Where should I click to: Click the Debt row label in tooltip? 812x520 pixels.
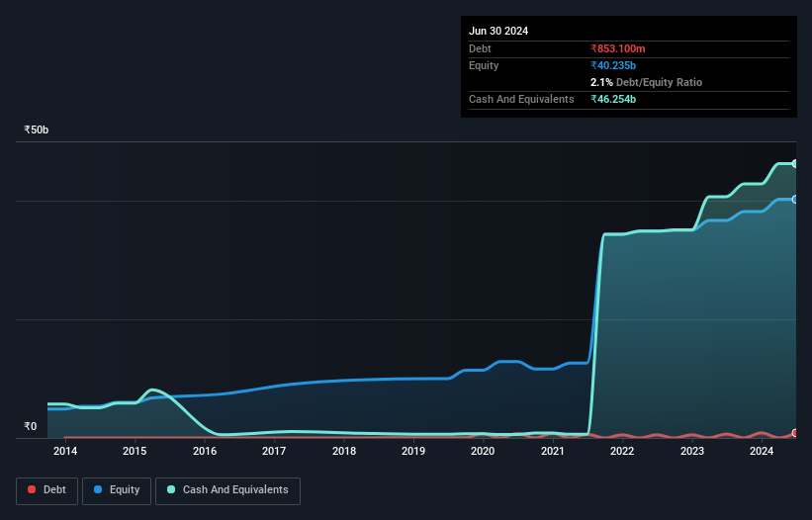(480, 48)
